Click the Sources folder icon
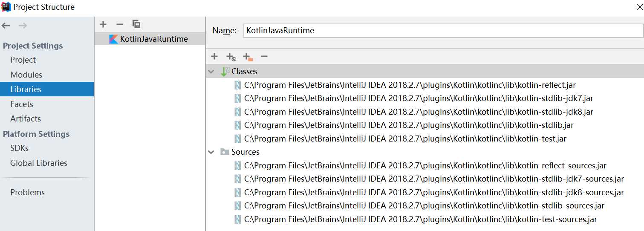This screenshot has width=644, height=231. click(225, 152)
